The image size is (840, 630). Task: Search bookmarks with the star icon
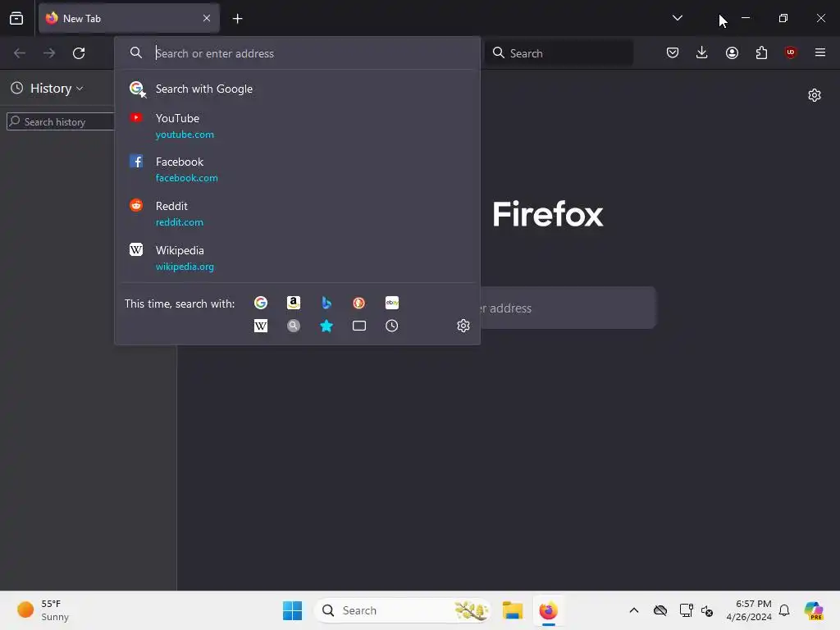coord(326,326)
